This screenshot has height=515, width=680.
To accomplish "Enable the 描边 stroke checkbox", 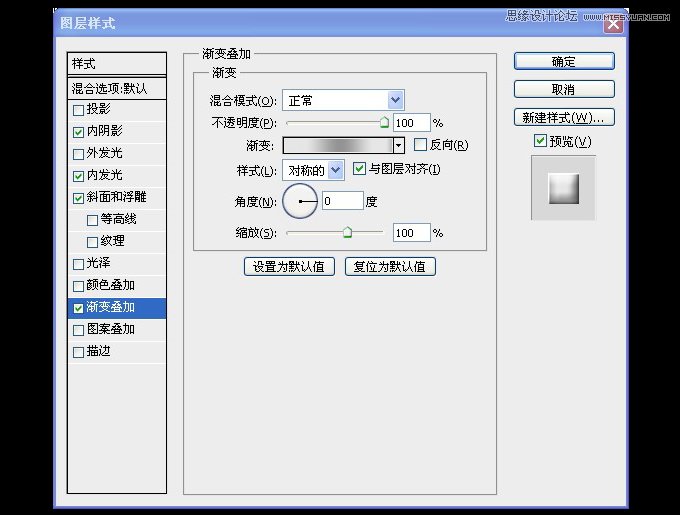I will [x=78, y=352].
